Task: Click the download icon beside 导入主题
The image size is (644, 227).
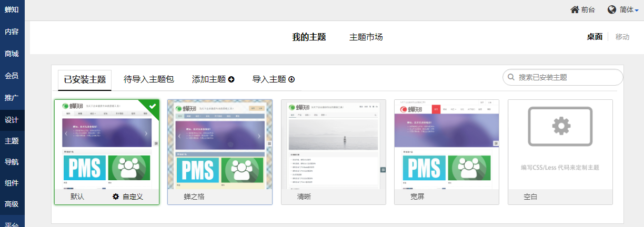Action: (x=291, y=79)
